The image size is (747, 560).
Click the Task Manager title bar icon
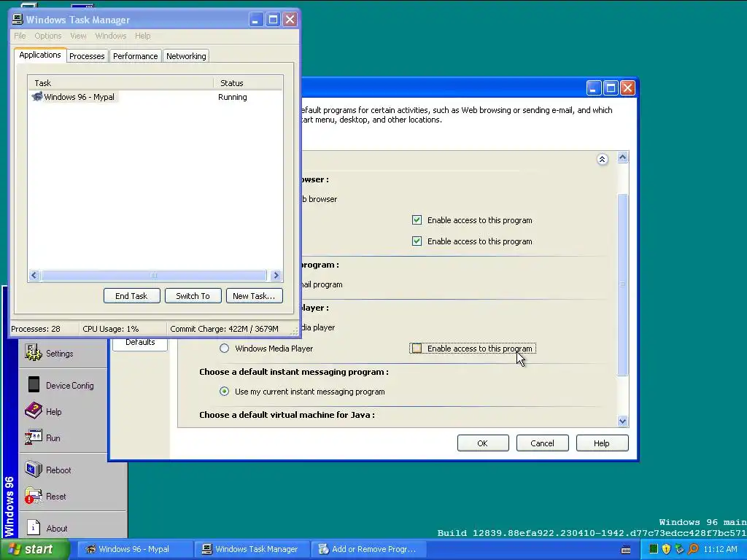click(x=18, y=20)
